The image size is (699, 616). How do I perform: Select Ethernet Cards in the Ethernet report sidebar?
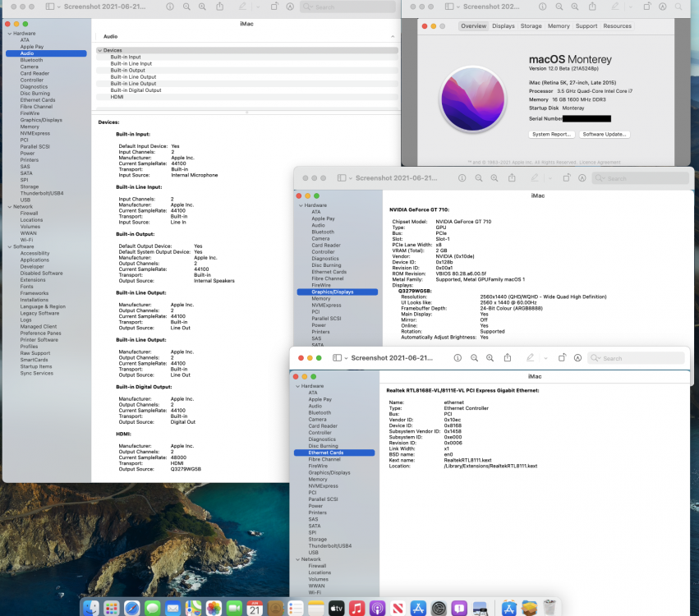pyautogui.click(x=334, y=453)
